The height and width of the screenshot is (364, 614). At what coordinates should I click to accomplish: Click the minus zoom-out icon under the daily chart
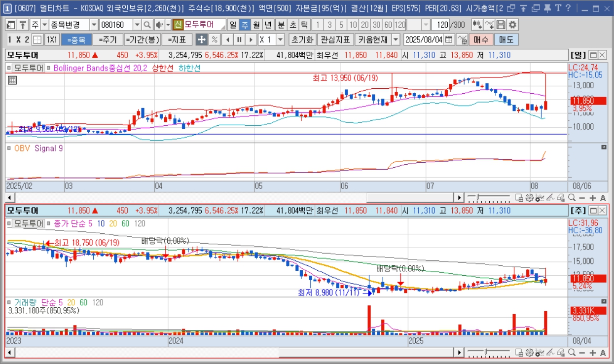tap(582, 198)
